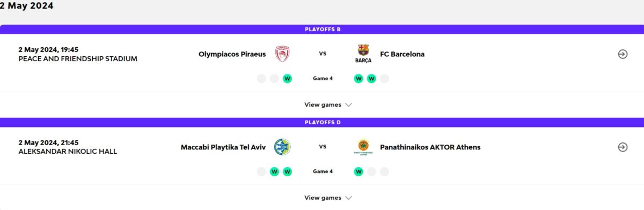Select the Playoffs B header bar
The height and width of the screenshot is (210, 644).
pyautogui.click(x=322, y=29)
